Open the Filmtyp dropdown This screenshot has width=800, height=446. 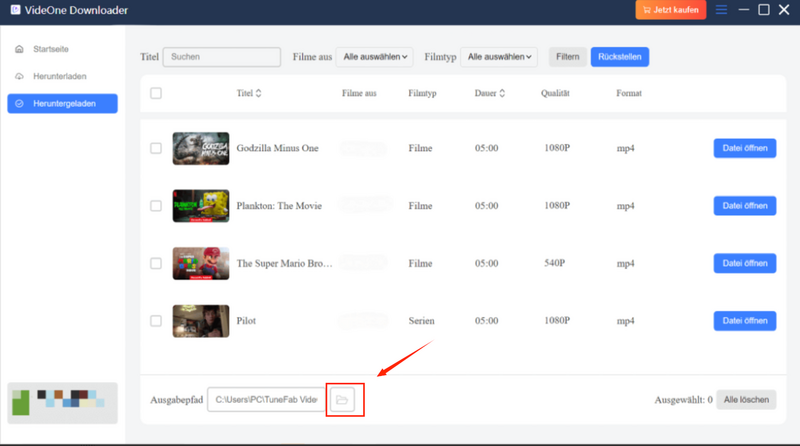pos(499,57)
